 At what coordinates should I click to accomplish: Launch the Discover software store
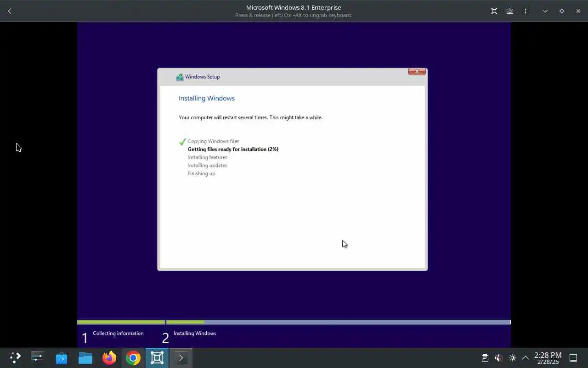pyautogui.click(x=62, y=358)
